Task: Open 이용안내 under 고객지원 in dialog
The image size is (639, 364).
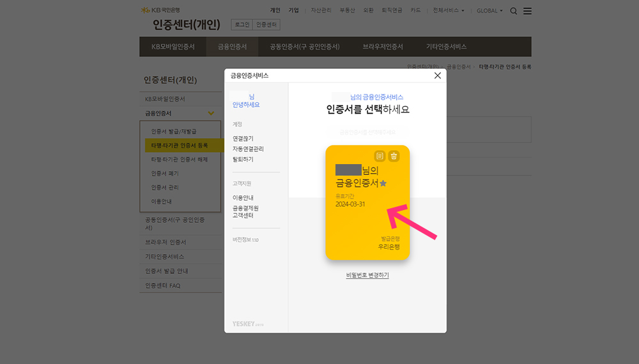Action: 243,197
